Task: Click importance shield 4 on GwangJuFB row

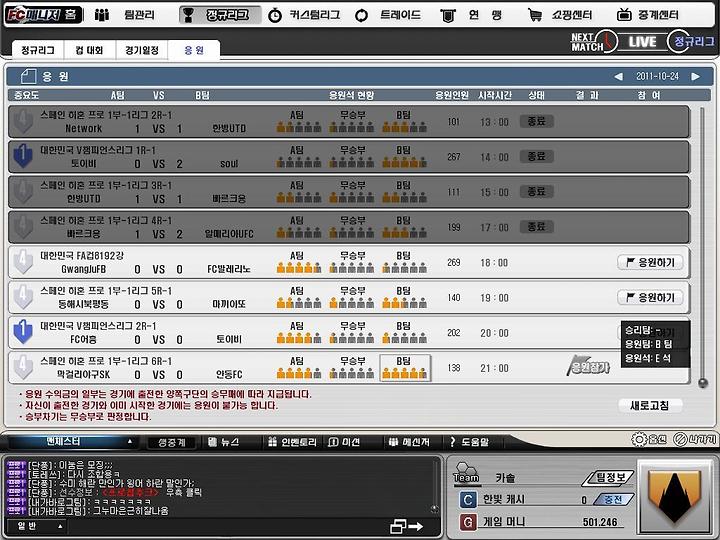Action: click(x=23, y=262)
